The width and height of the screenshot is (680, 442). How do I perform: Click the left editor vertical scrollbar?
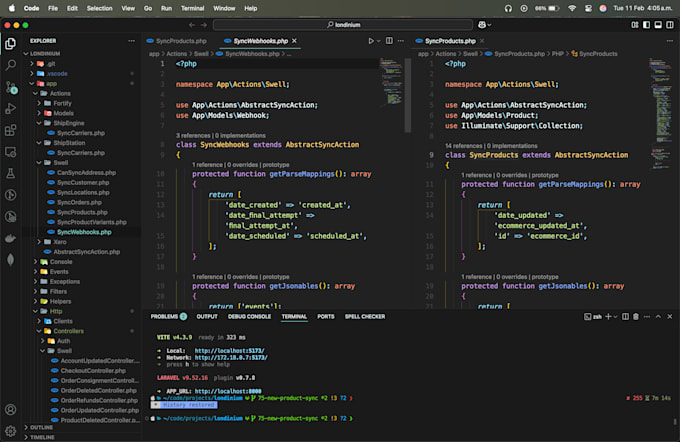click(408, 95)
